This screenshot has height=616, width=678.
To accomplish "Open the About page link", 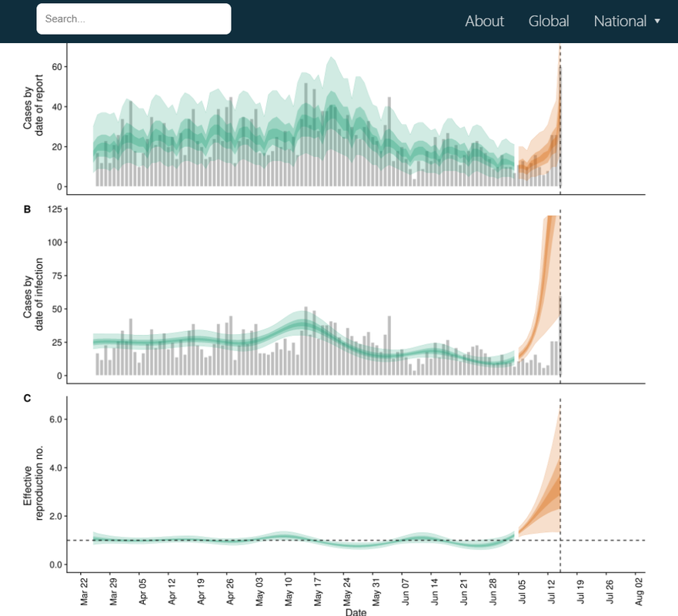I will (x=484, y=21).
